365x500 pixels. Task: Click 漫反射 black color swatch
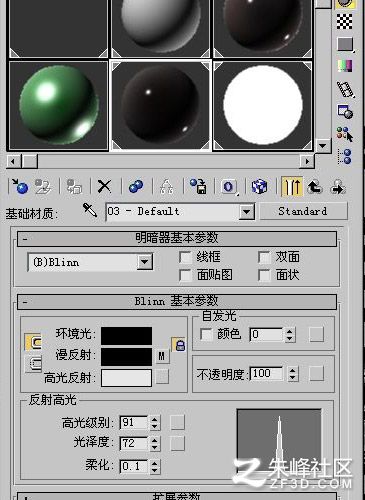pos(127,357)
